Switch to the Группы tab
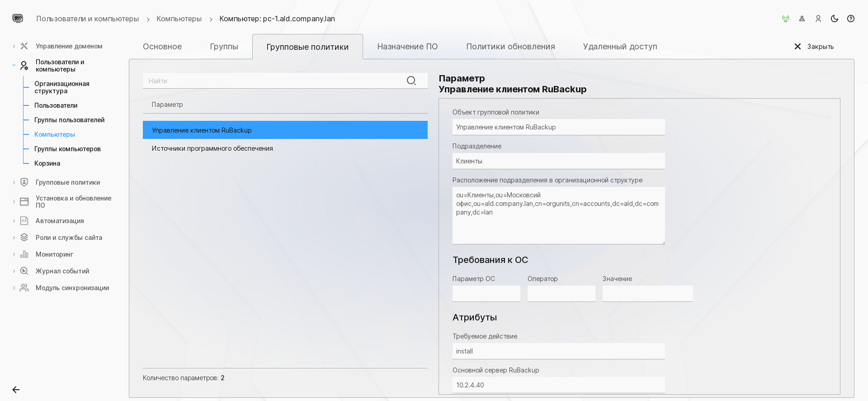 [224, 47]
